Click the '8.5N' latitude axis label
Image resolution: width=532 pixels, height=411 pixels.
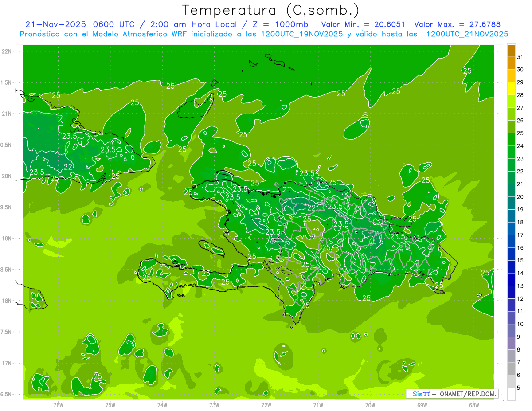[x=7, y=270]
